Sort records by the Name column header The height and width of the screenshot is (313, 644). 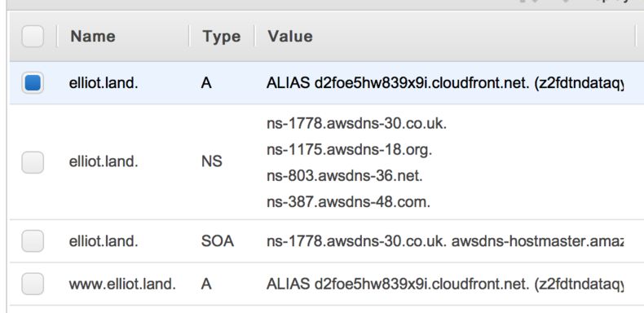click(x=93, y=36)
